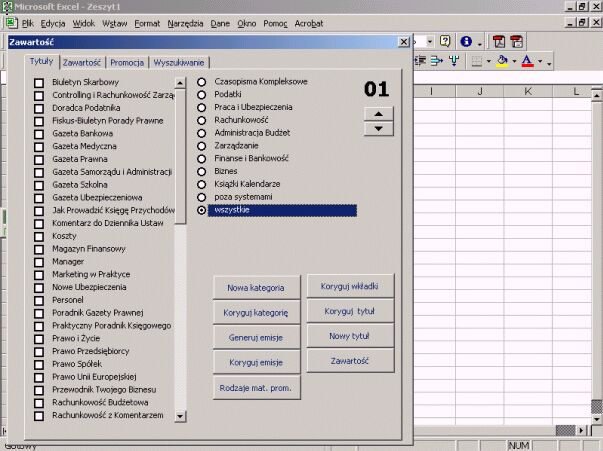
Task: Click the first Acrobat PDF convert icon
Action: pos(497,42)
